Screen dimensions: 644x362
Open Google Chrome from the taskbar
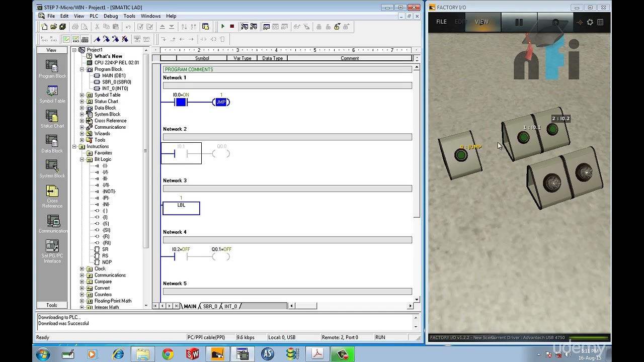[168, 354]
